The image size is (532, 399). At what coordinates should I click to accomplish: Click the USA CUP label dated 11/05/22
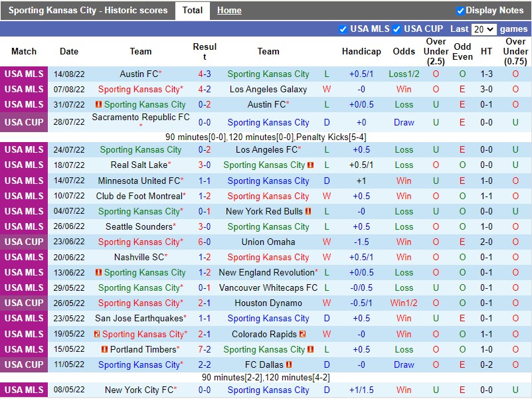[24, 364]
